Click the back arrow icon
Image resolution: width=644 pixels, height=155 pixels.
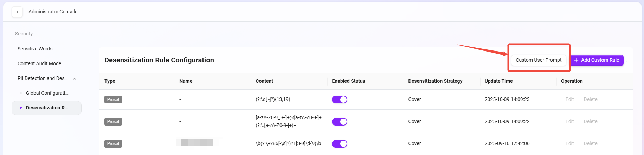click(x=17, y=12)
